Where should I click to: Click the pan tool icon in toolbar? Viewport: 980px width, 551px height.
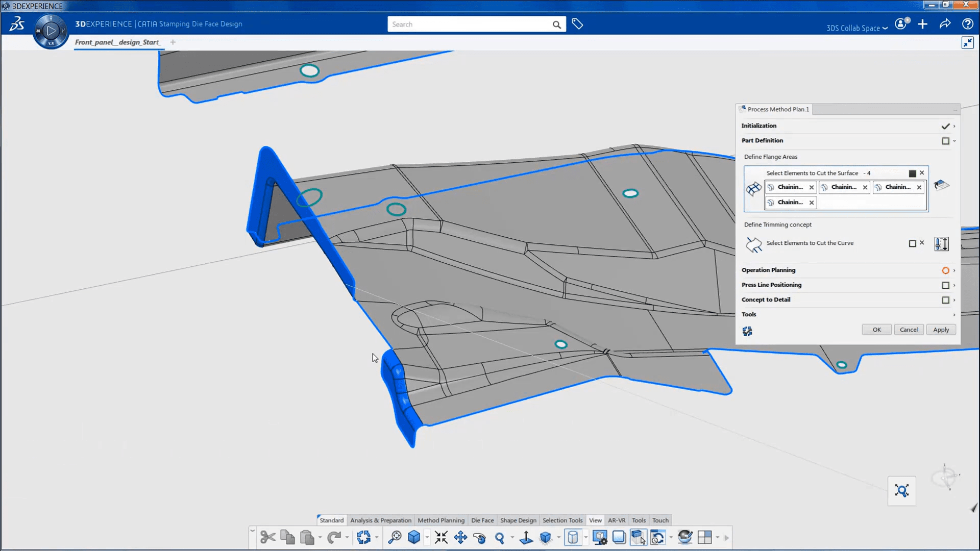460,537
